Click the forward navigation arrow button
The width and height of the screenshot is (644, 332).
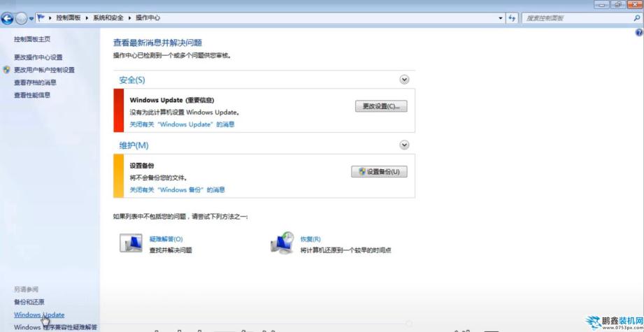[21, 18]
